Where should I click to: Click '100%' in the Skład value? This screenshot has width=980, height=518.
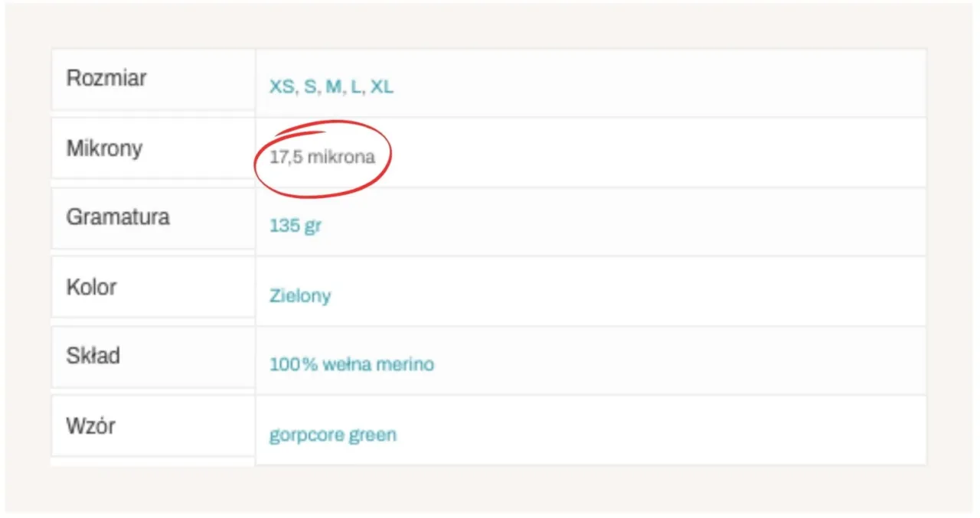pos(293,364)
